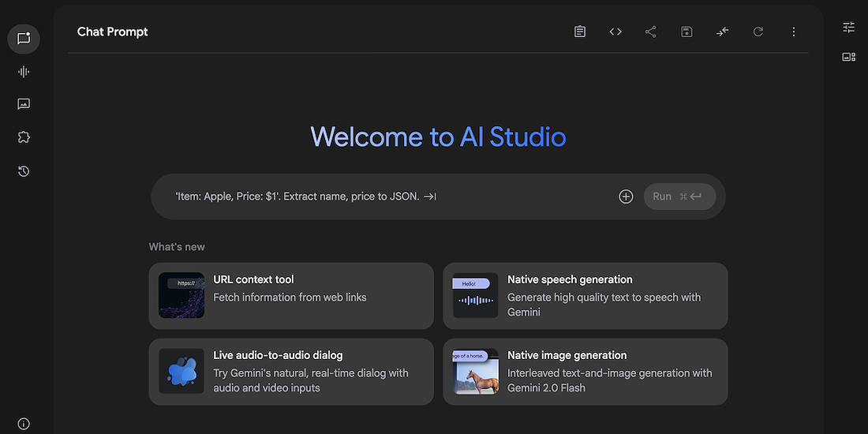Save the prompt with the floppy disk icon
868x434 pixels.
point(687,32)
